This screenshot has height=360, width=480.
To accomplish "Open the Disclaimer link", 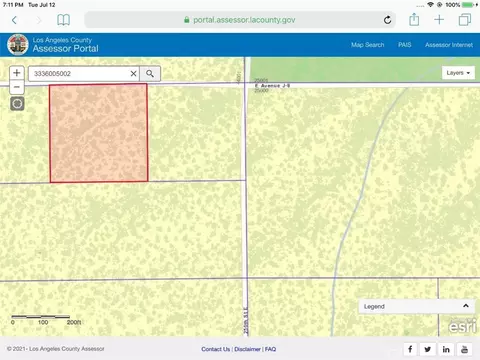I will (247, 349).
